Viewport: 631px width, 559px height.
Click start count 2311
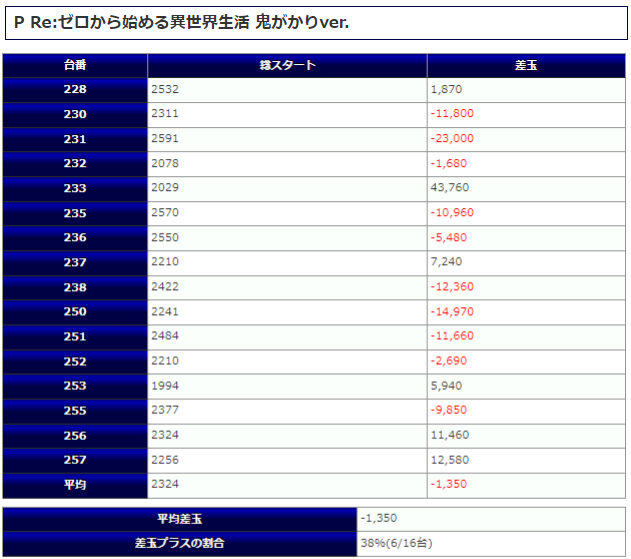click(x=165, y=113)
